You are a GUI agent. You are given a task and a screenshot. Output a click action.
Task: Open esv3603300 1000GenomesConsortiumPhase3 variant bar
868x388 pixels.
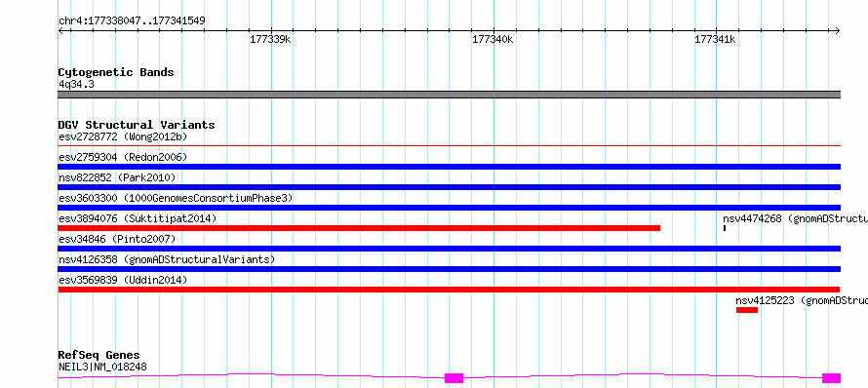point(449,208)
